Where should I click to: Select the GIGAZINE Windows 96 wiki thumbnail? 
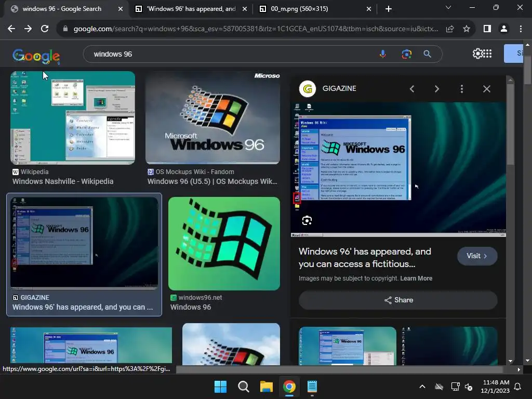84,243
